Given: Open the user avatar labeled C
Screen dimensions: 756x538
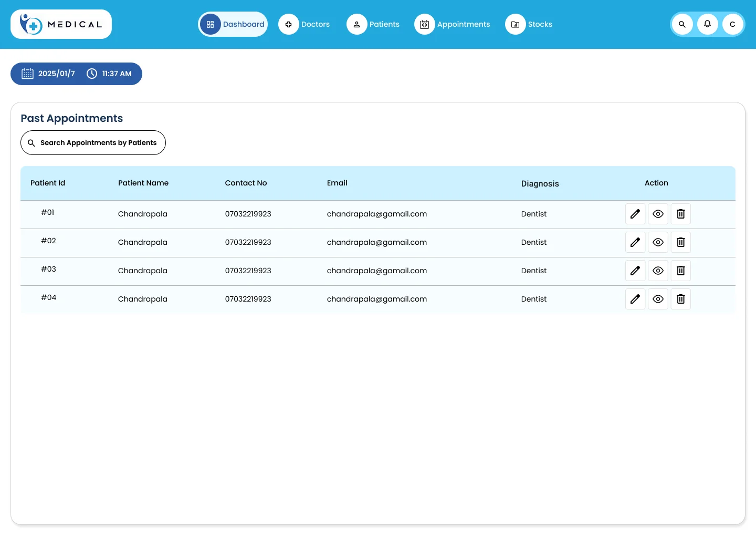Looking at the screenshot, I should point(732,24).
